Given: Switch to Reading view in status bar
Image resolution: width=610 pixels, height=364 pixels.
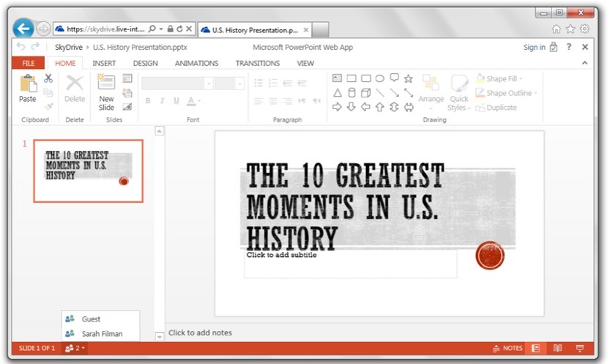Looking at the screenshot, I should (x=558, y=349).
